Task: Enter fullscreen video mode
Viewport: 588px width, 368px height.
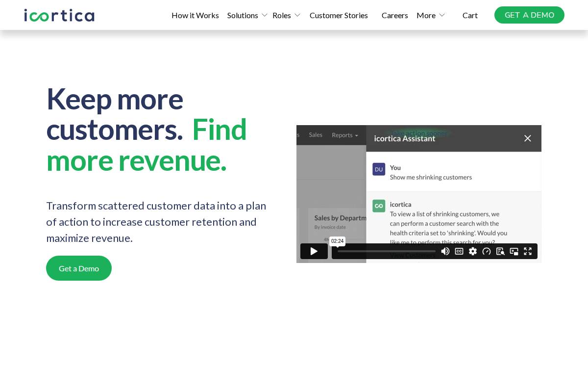Action: tap(528, 251)
